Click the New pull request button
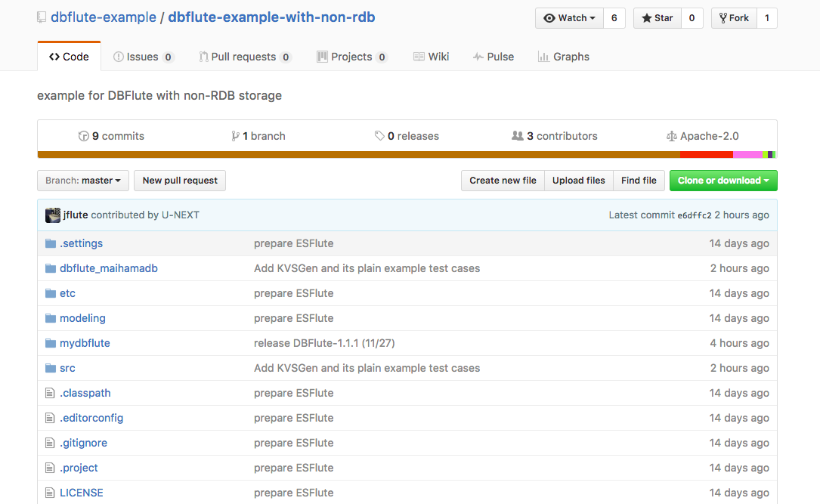The image size is (820, 504). point(180,181)
